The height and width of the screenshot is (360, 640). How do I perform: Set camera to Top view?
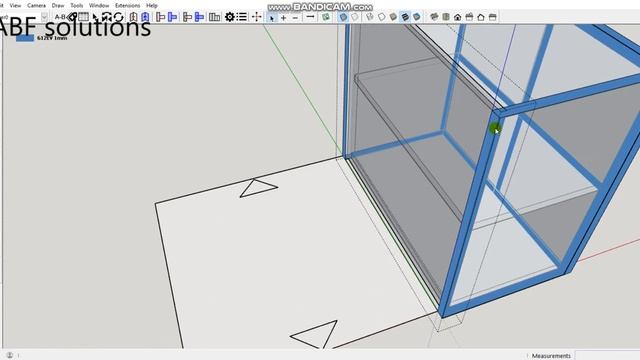tap(446, 17)
